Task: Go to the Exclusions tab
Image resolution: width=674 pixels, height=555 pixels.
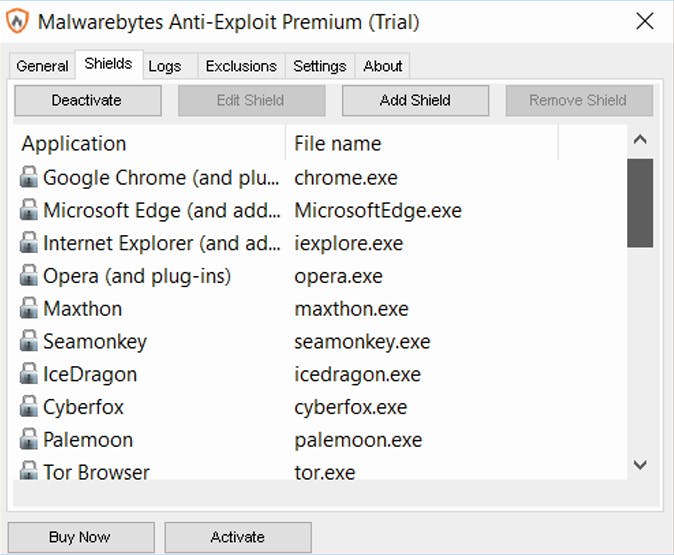Action: coord(241,66)
